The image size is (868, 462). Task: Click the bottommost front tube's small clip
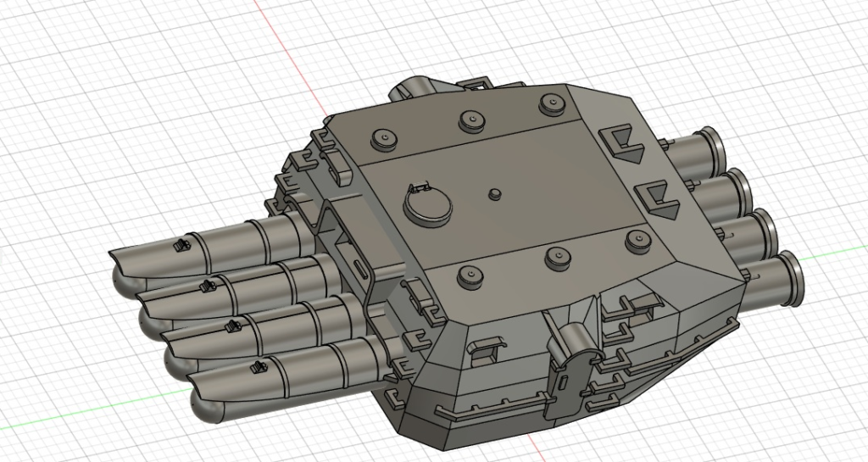click(257, 366)
